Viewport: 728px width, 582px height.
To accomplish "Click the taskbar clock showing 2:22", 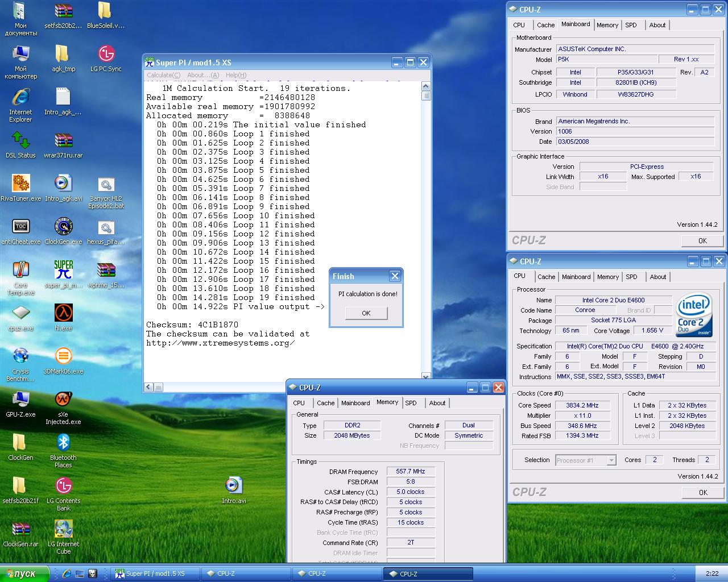I will (x=712, y=573).
